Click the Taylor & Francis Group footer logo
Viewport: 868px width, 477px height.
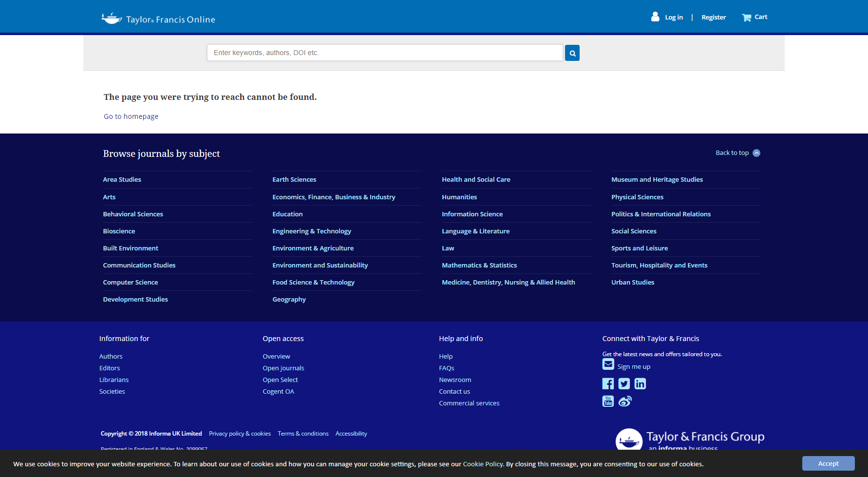tap(690, 439)
